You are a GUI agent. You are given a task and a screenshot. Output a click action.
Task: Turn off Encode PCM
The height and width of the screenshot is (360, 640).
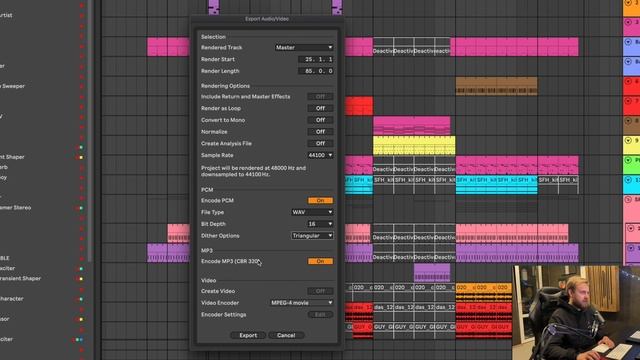320,200
